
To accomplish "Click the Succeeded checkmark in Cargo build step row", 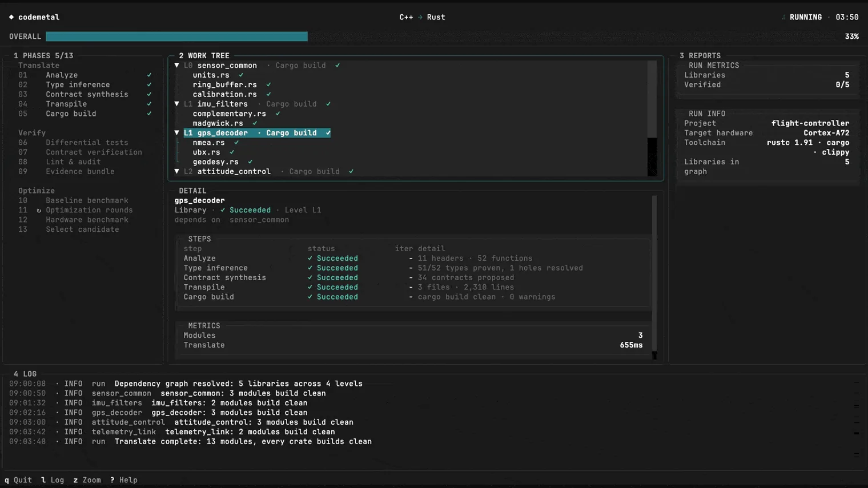I will pos(310,297).
